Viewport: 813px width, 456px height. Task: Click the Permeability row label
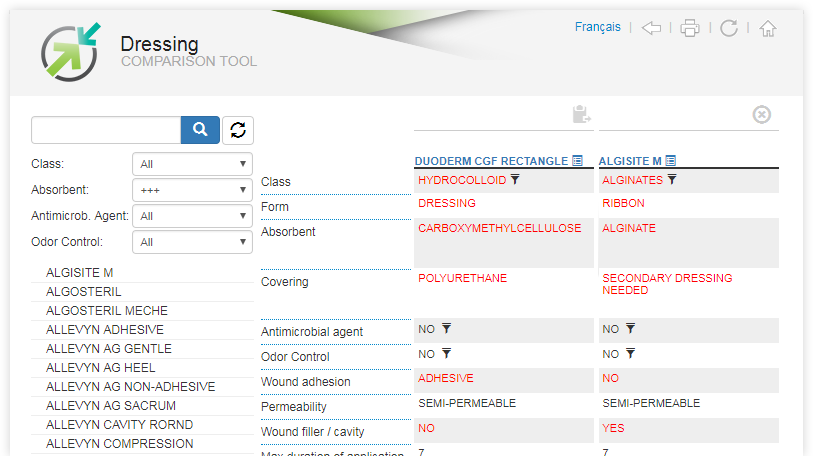tap(294, 407)
